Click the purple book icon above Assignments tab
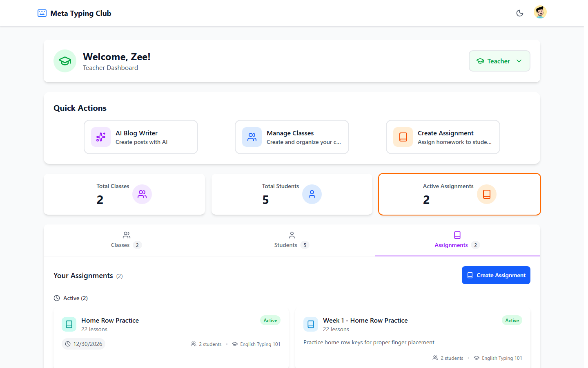 [x=457, y=235]
